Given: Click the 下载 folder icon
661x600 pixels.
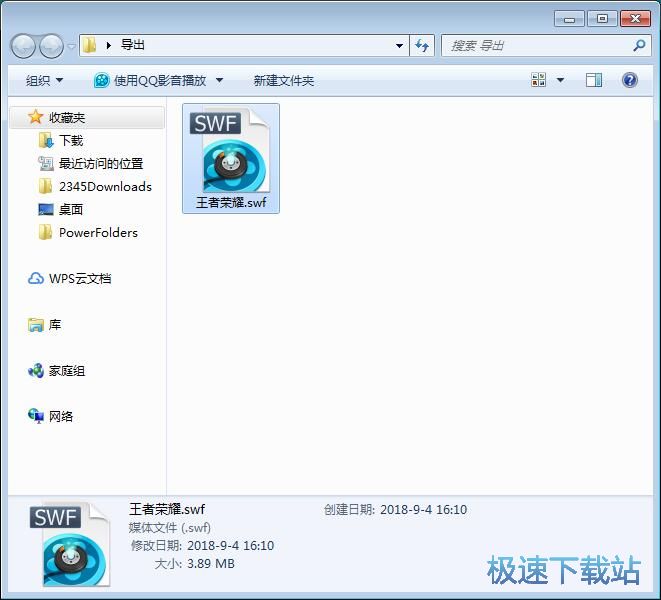Looking at the screenshot, I should click(46, 140).
